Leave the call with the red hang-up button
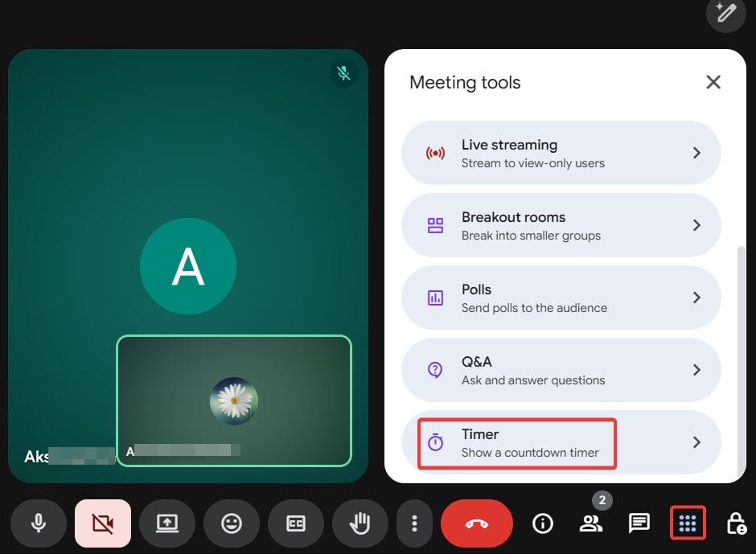The image size is (756, 554). pyautogui.click(x=477, y=523)
